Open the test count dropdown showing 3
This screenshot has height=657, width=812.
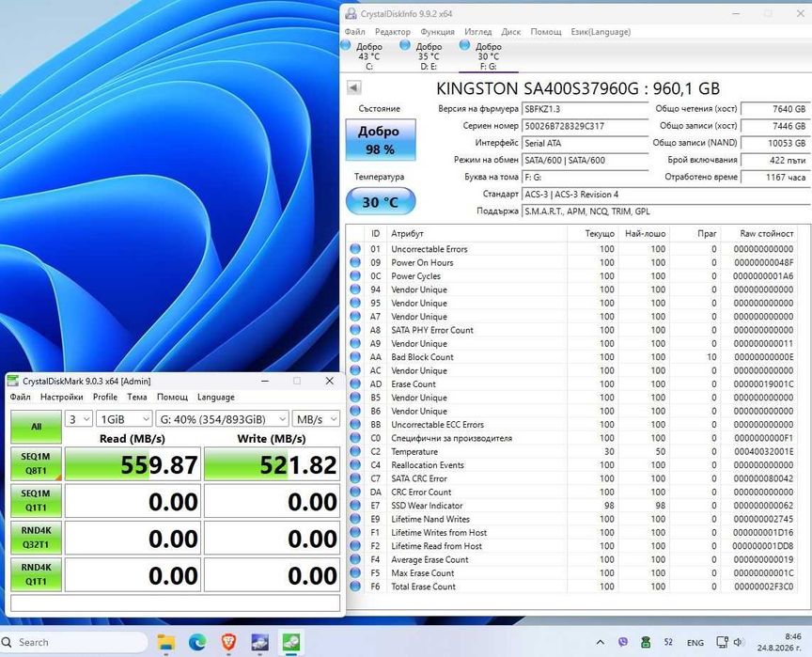(79, 419)
